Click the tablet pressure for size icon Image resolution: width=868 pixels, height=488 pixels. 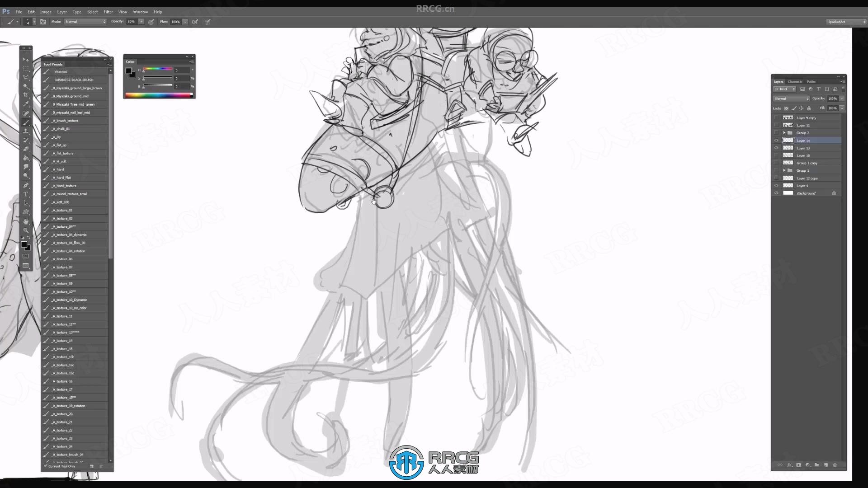tap(208, 22)
